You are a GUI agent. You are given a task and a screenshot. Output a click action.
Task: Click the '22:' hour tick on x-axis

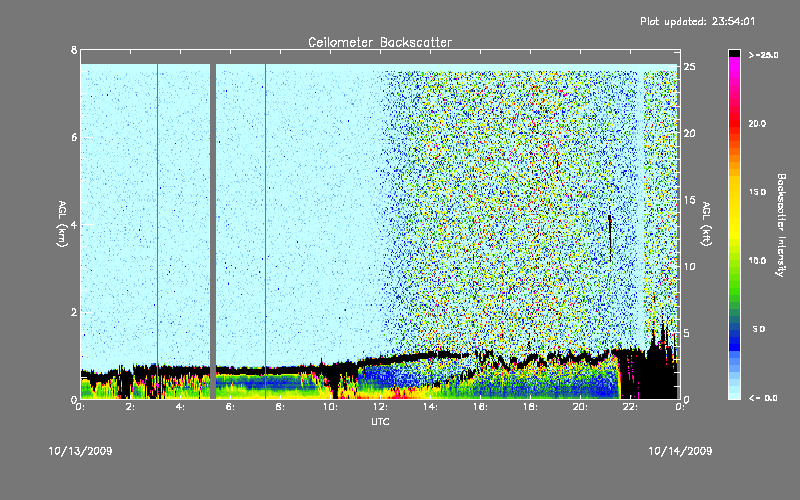[x=630, y=407]
